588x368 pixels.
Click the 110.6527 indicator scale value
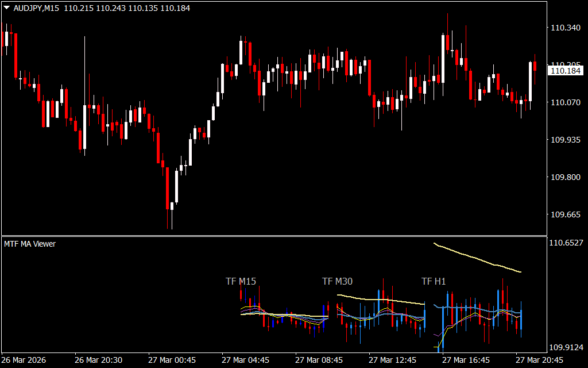(566, 243)
